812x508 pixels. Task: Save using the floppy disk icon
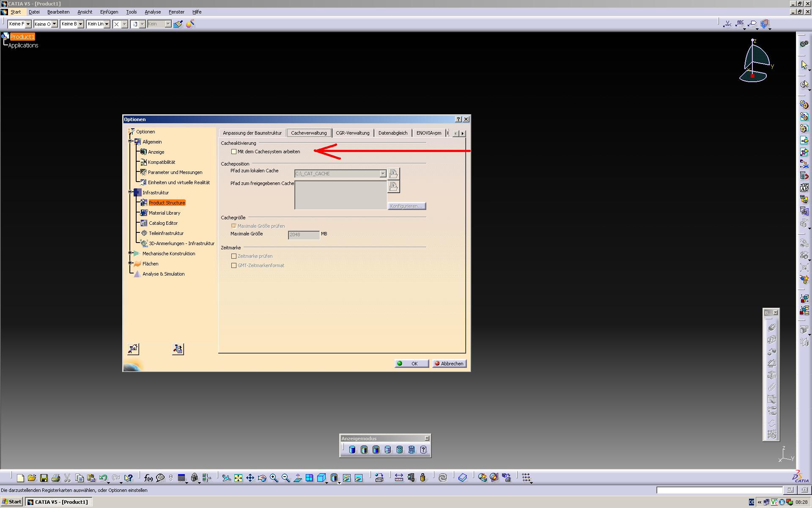point(44,478)
